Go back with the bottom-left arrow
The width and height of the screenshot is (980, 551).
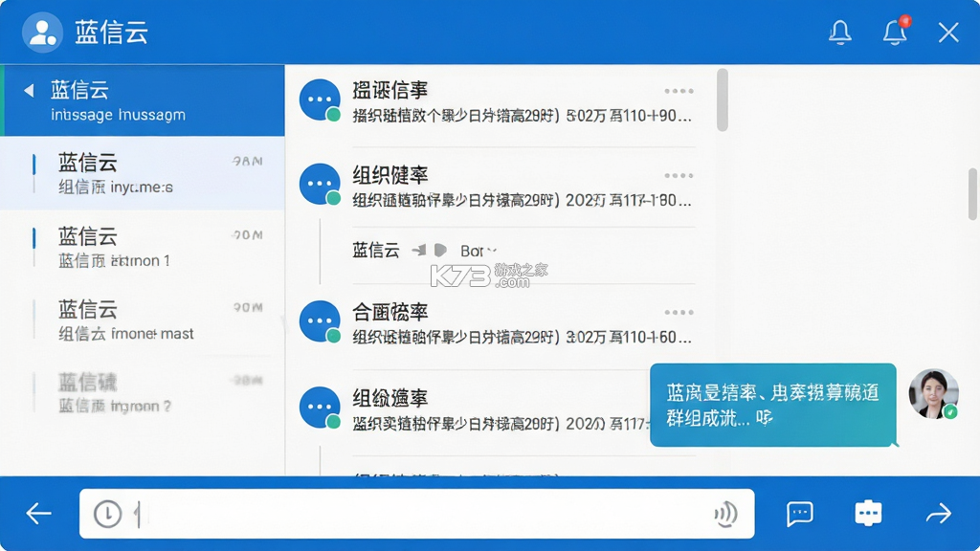point(38,514)
